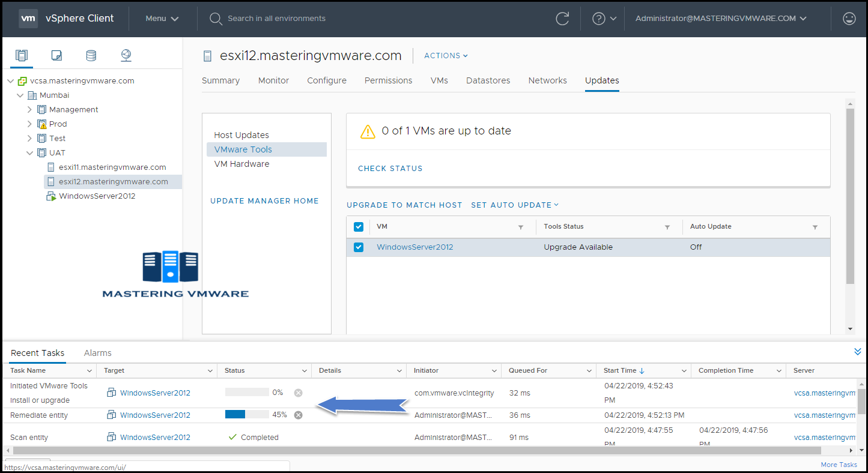Sort by the Start Time column arrow
The height and width of the screenshot is (473, 868).
642,371
